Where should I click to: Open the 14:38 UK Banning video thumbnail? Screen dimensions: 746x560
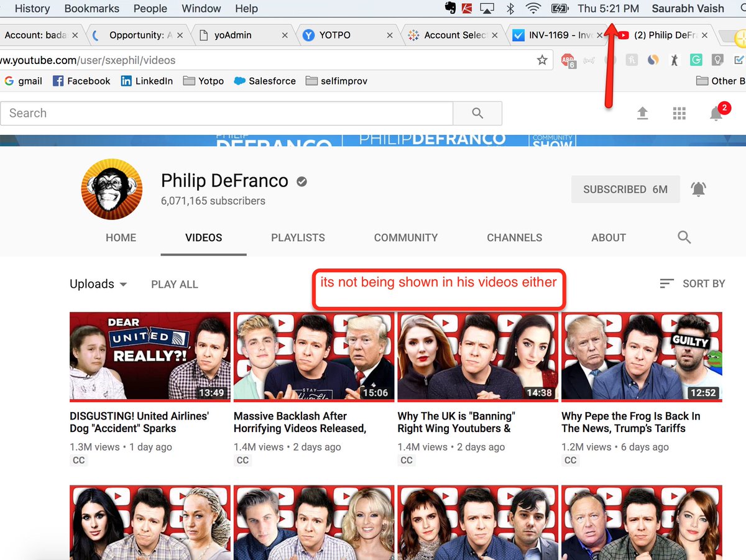(478, 357)
